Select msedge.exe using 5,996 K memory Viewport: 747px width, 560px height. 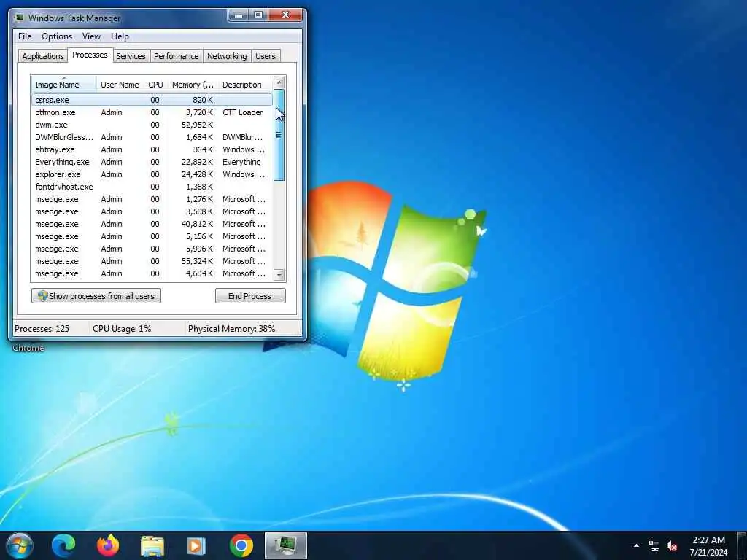(152, 249)
